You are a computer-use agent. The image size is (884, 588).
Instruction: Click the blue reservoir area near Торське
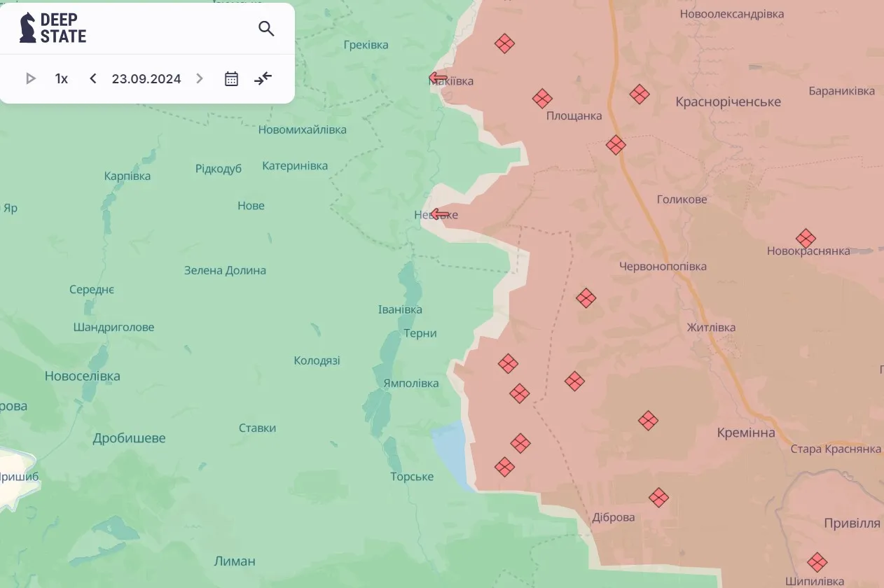(x=450, y=451)
